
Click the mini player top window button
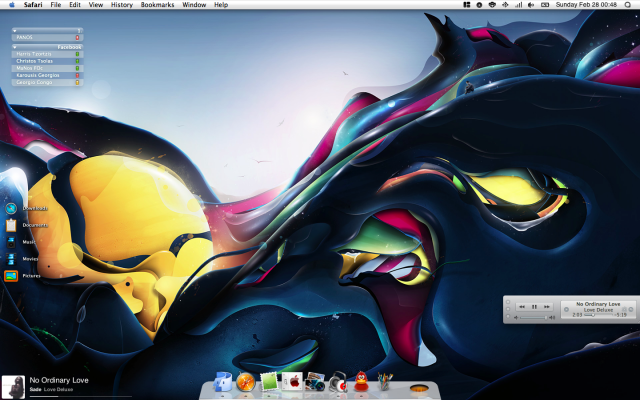point(508,302)
